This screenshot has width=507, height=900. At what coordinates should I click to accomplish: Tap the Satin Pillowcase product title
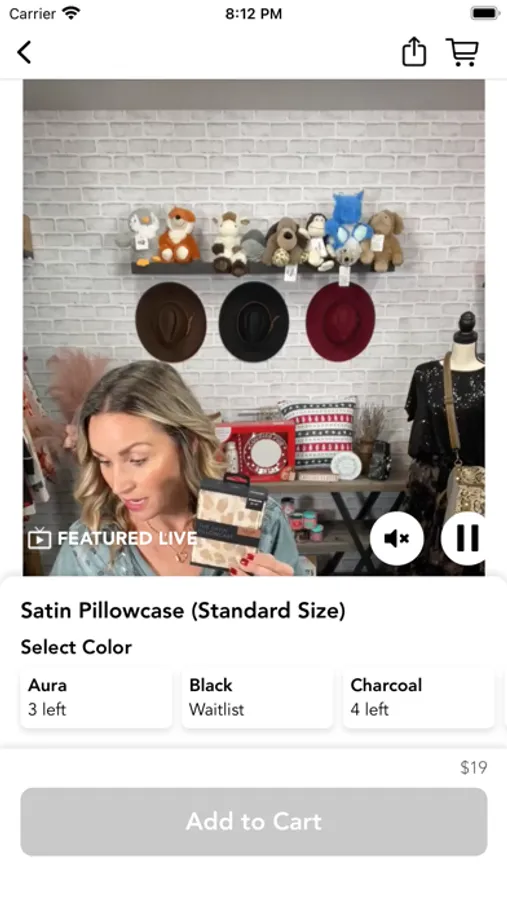tap(183, 610)
